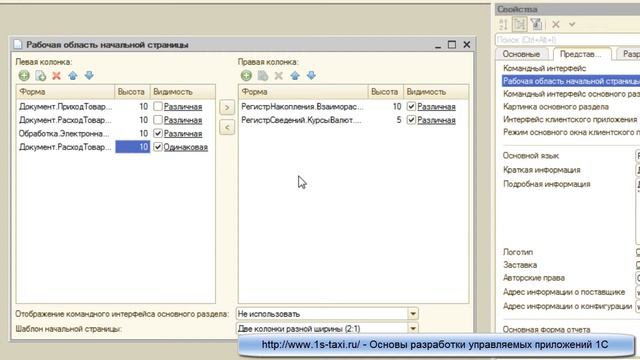This screenshot has width=640, height=360.
Task: Copy selected form in left column
Action: coord(40,76)
